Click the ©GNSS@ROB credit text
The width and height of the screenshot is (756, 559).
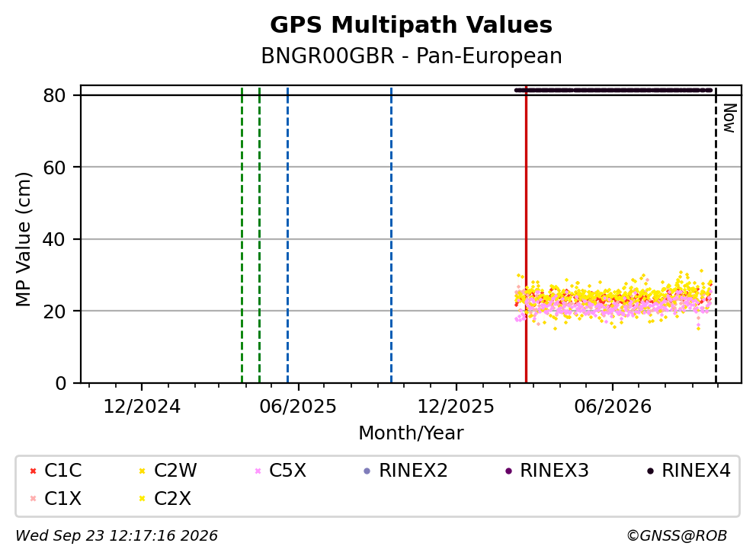(677, 536)
